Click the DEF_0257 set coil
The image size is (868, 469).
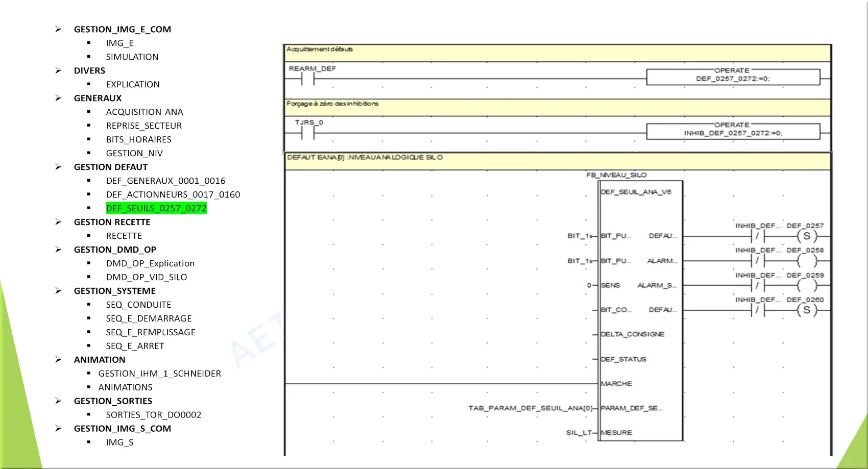pyautogui.click(x=807, y=236)
